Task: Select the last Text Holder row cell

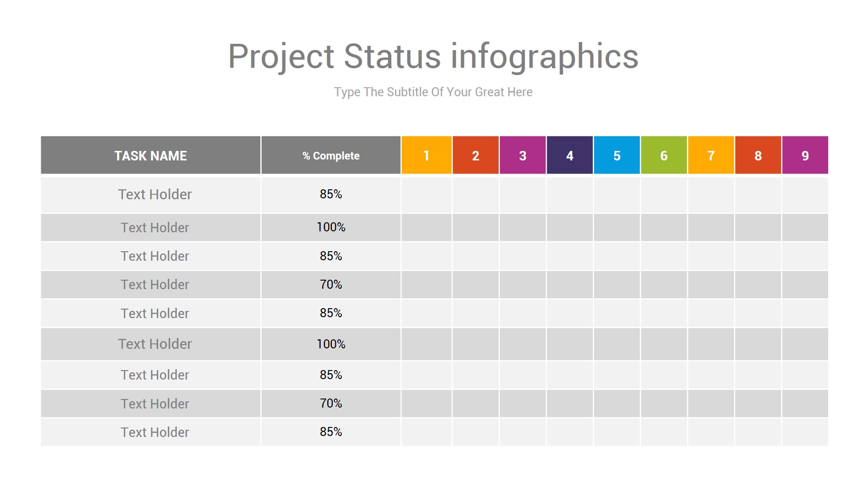Action: (151, 432)
